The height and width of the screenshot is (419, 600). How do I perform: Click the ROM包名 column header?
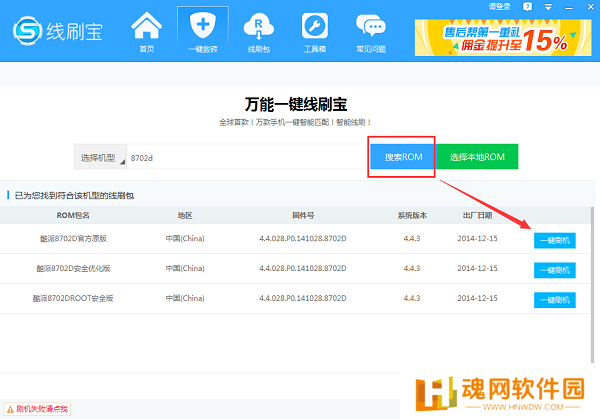(73, 215)
